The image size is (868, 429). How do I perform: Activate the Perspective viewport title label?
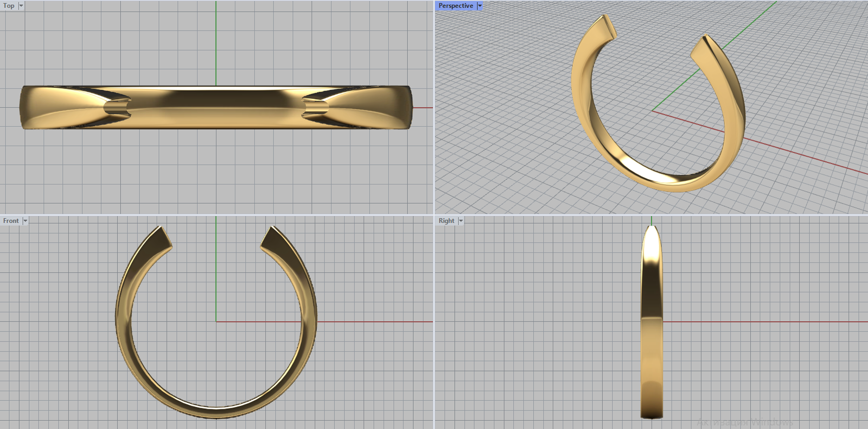[x=455, y=5]
